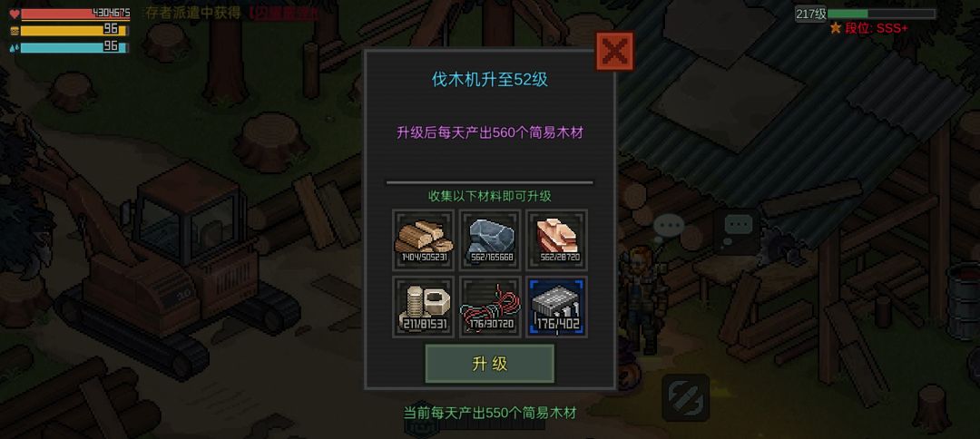This screenshot has height=439, width=980.
Task: Click the 升级 upgrade button
Action: point(489,364)
